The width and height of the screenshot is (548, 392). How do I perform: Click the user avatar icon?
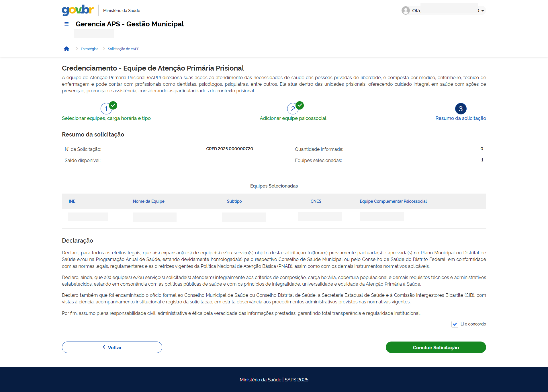click(x=405, y=11)
